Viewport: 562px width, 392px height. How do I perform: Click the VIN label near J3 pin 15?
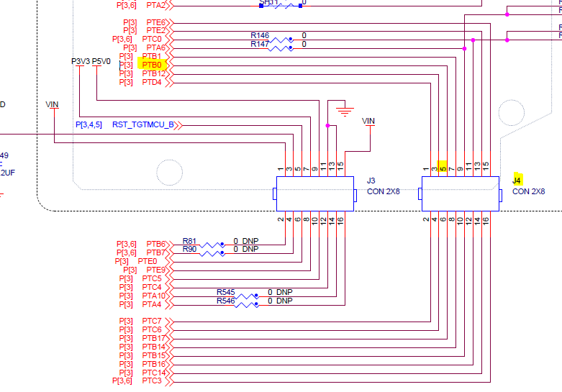(368, 121)
